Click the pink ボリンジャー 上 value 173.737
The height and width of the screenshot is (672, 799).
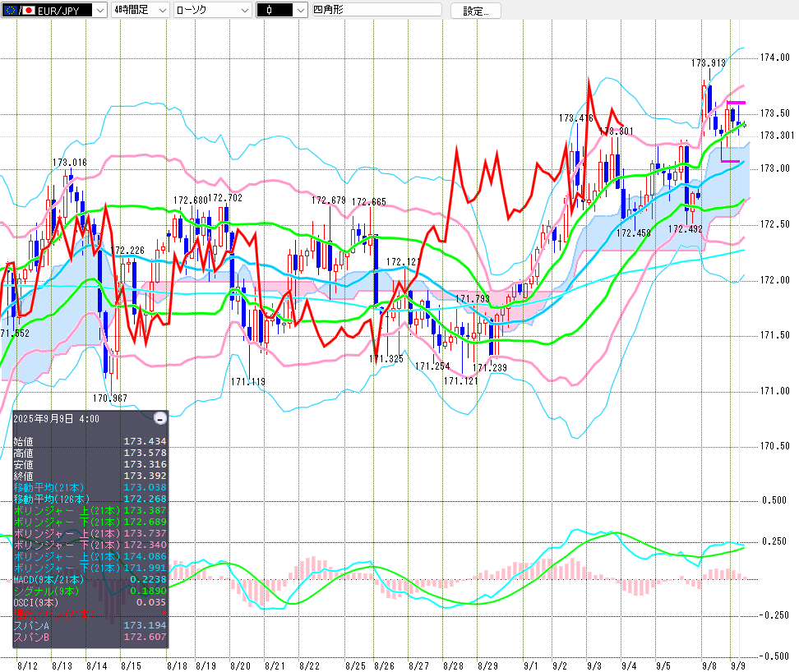point(145,533)
